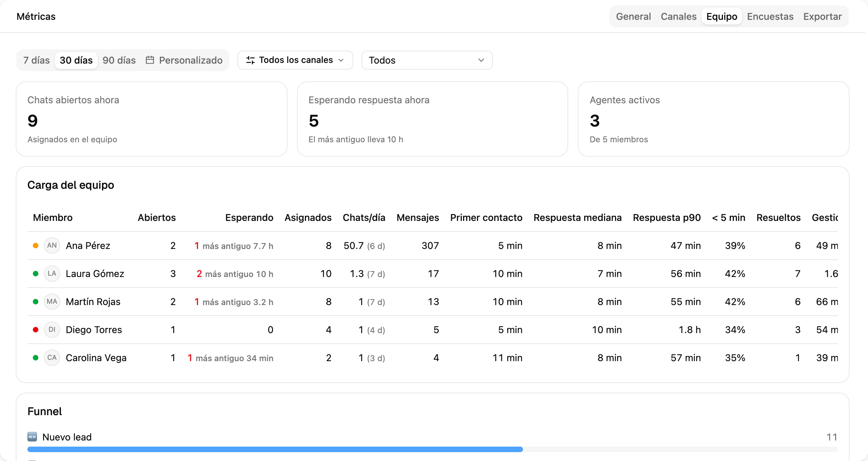Click the Chats/día column header
Viewport: 868px width, 461px height.
pos(364,218)
